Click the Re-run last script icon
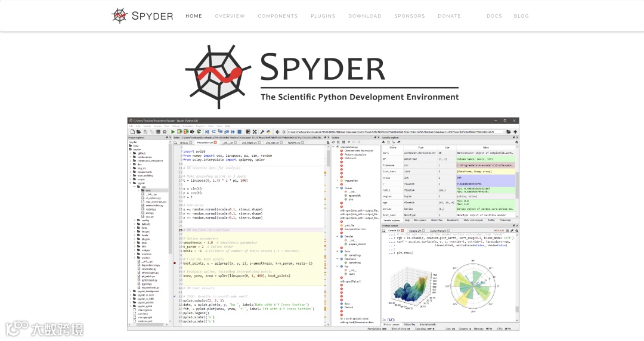The image size is (644, 341). click(199, 132)
